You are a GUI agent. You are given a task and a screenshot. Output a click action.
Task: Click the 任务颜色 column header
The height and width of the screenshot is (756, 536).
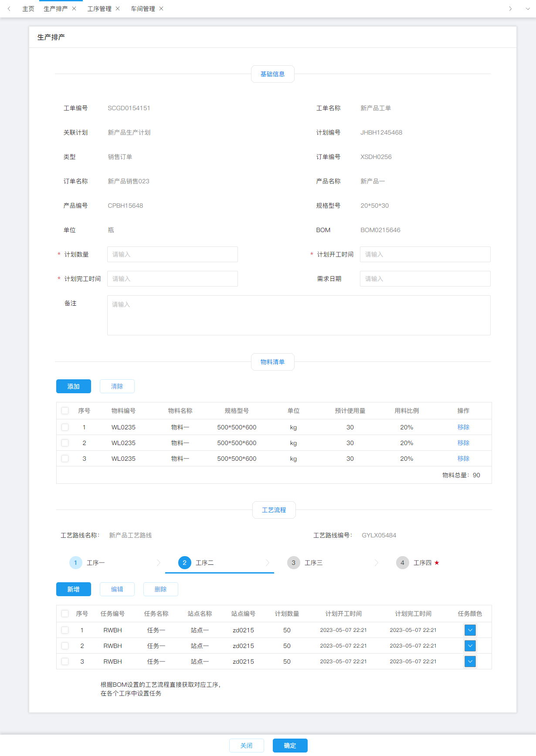point(470,614)
